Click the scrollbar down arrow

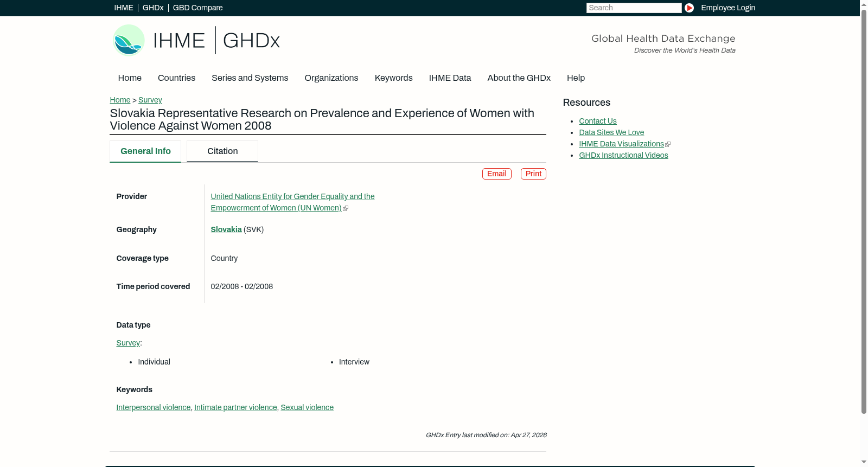(864, 463)
